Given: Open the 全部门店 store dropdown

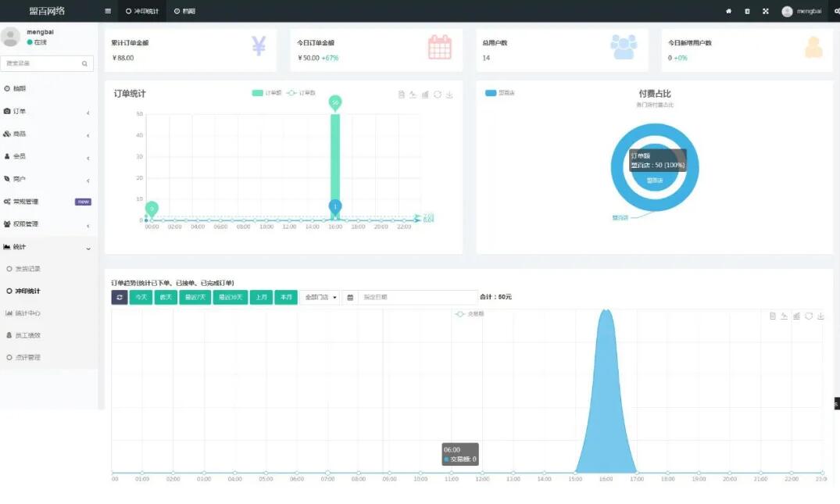Looking at the screenshot, I should (x=321, y=297).
